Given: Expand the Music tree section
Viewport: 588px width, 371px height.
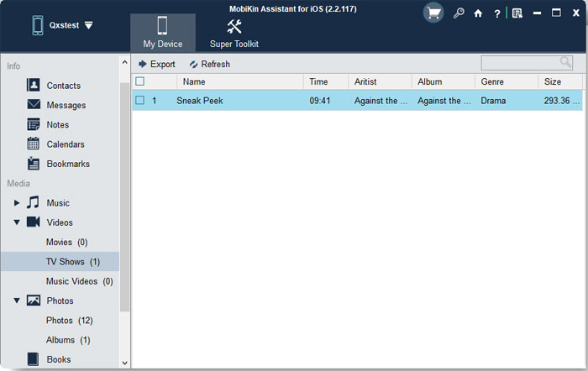Looking at the screenshot, I should pyautogui.click(x=17, y=203).
